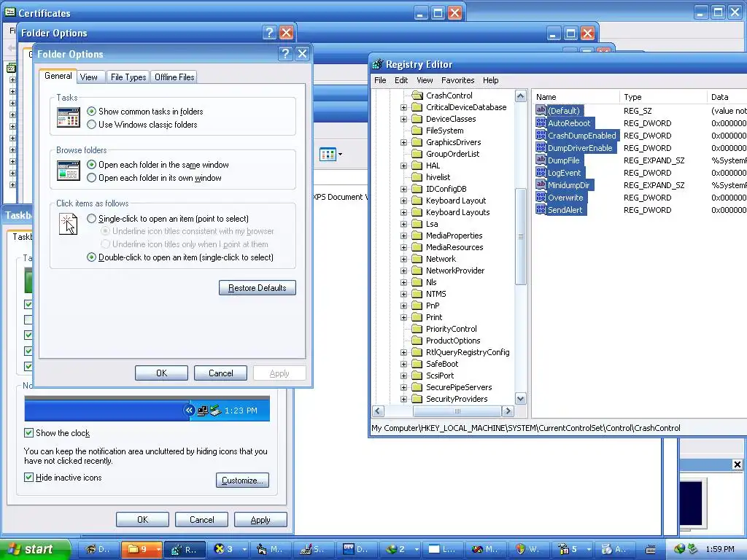Open the views dropdown arrow in Explorer toolbar
The width and height of the screenshot is (747, 560).
coord(340,155)
